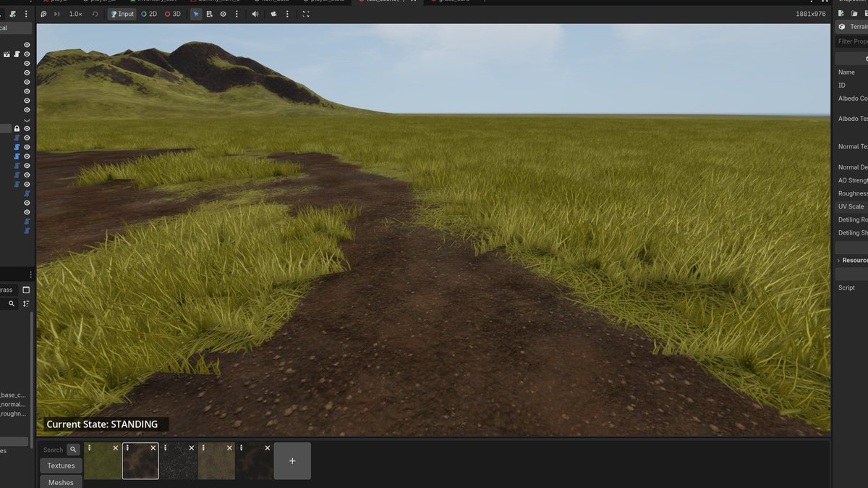Edit the tan dry grass texture via pencil

204,448
